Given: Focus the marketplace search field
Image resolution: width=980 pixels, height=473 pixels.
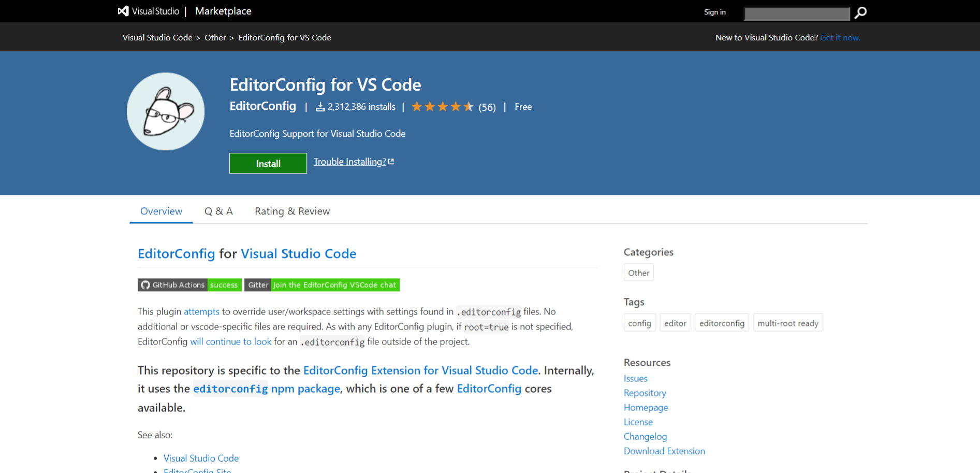Looking at the screenshot, I should [797, 13].
